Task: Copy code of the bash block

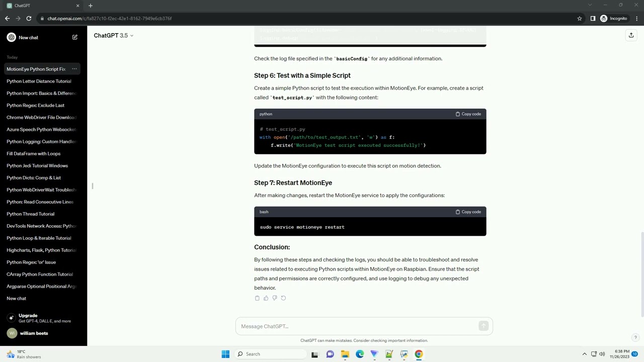Action: click(x=468, y=212)
